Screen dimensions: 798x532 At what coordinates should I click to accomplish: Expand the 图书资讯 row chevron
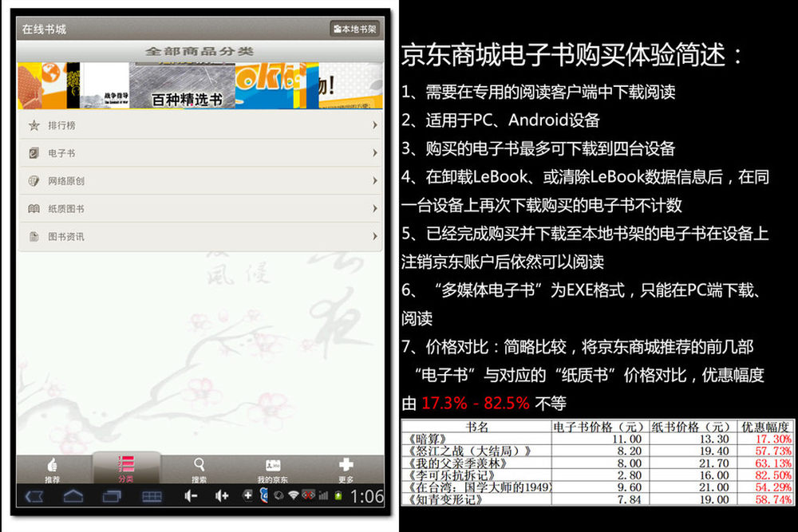(375, 236)
